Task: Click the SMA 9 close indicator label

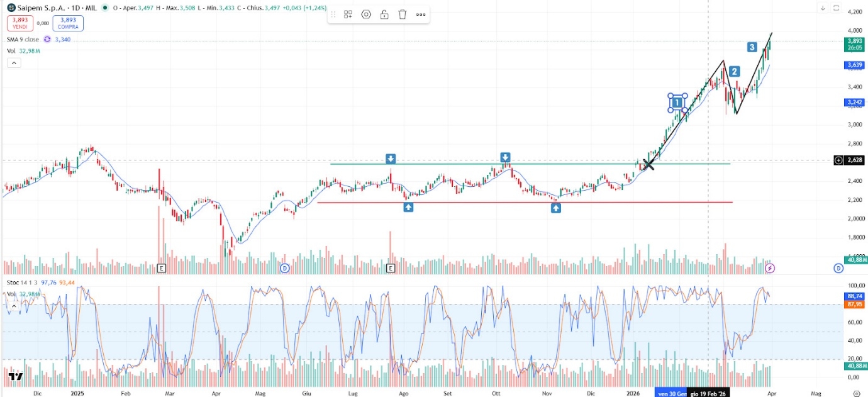Action: (23, 39)
